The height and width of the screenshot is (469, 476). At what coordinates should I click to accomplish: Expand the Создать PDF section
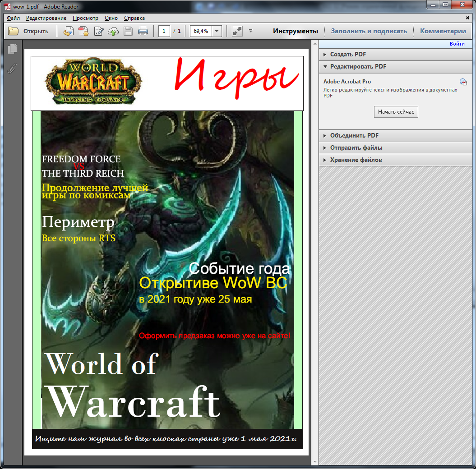coord(396,54)
